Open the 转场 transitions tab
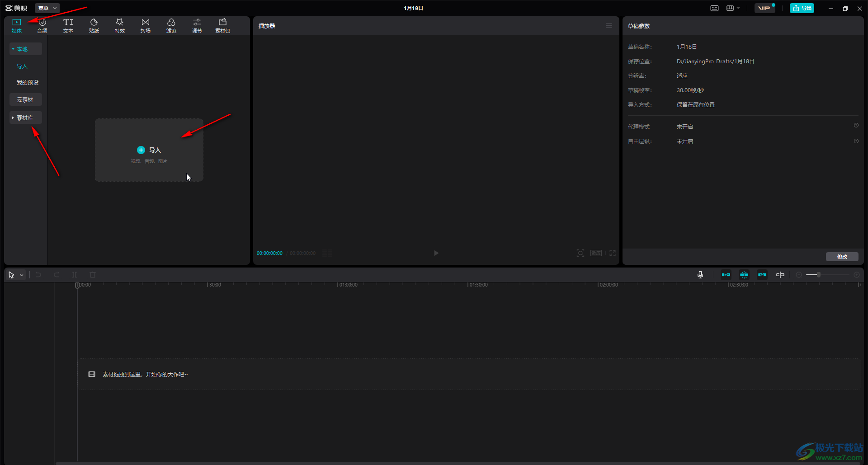Viewport: 868px width, 465px height. tap(146, 26)
